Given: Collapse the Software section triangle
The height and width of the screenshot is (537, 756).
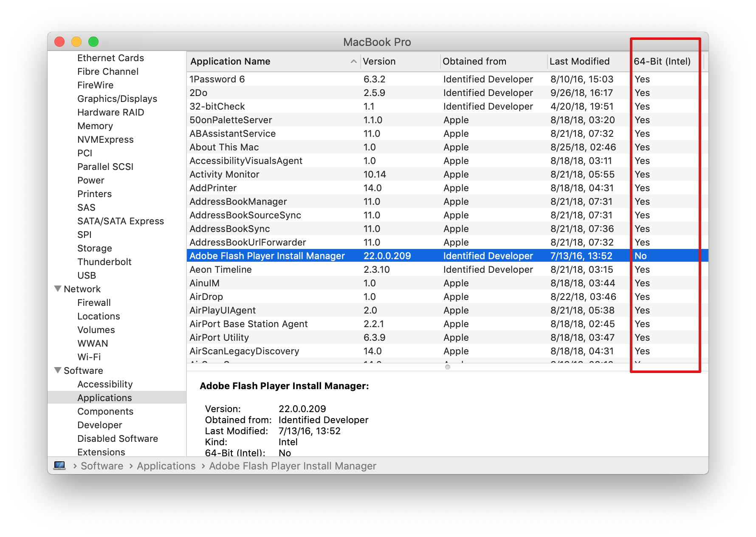Looking at the screenshot, I should tap(58, 370).
